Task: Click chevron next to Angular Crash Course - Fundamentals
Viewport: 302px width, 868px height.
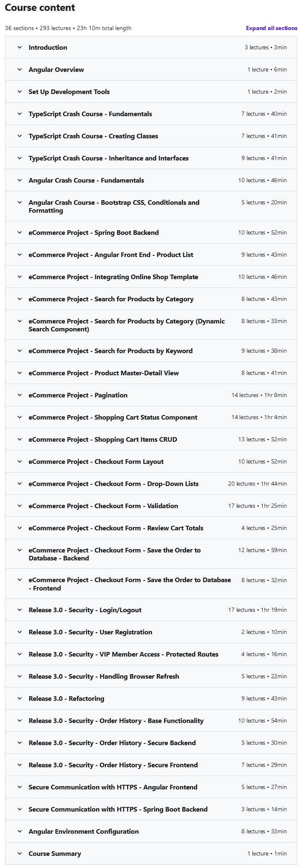Action: coord(20,180)
